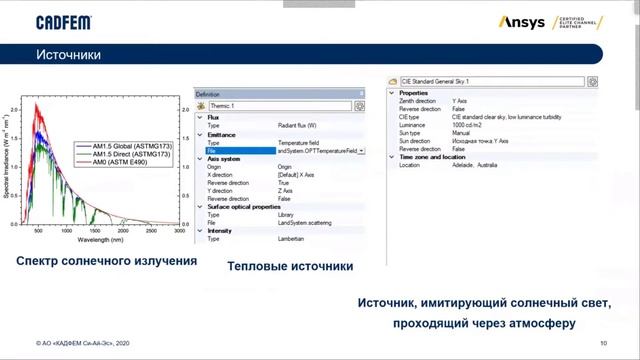Click the Definition panel header

click(280, 94)
